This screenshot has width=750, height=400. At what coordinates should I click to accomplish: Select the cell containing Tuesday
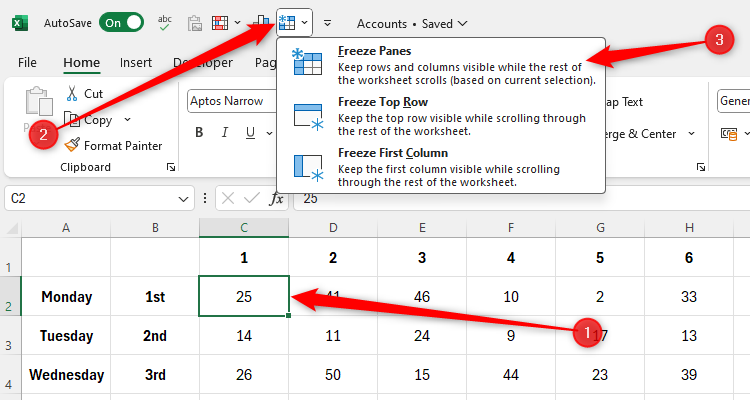66,336
